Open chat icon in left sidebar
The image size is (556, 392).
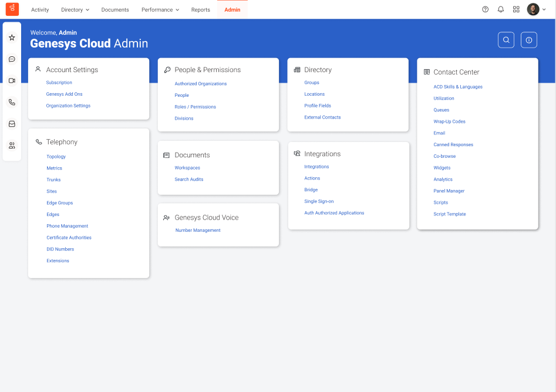12,59
